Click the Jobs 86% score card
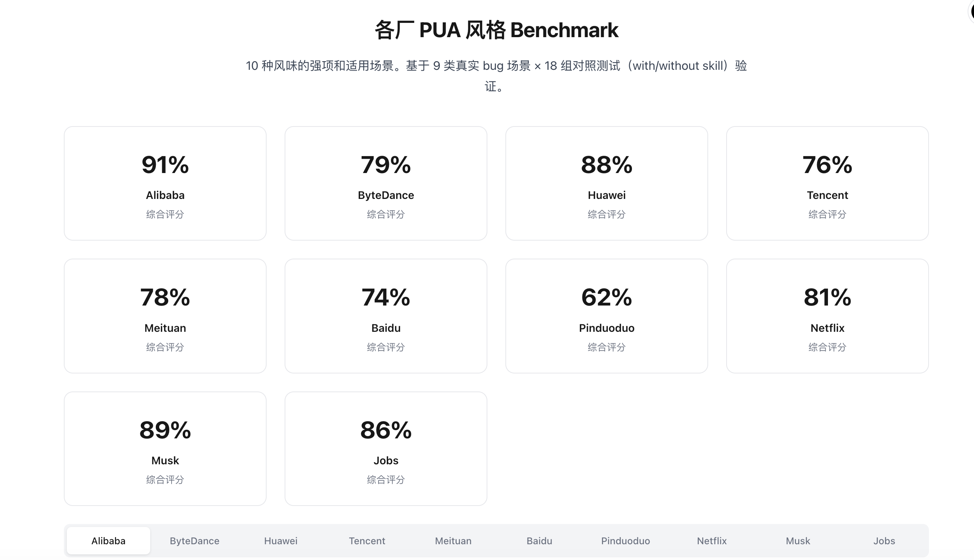Image resolution: width=974 pixels, height=560 pixels. tap(386, 449)
